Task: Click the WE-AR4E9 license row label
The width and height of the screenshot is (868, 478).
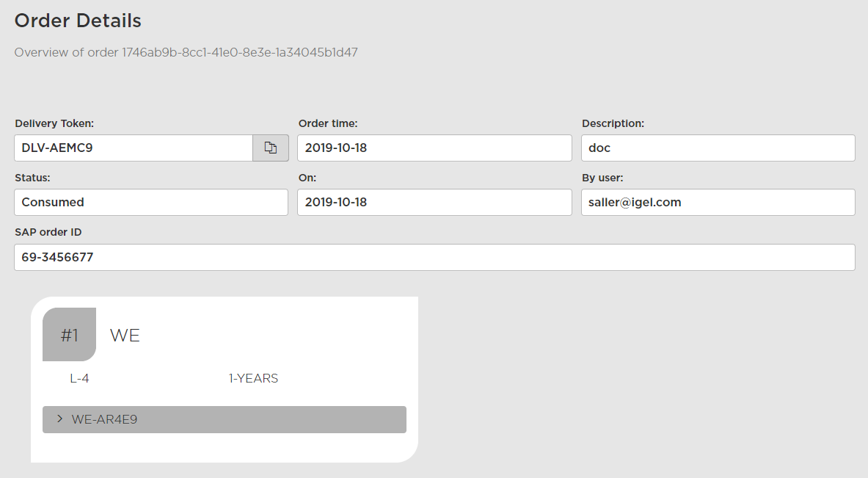Action: pyautogui.click(x=104, y=420)
